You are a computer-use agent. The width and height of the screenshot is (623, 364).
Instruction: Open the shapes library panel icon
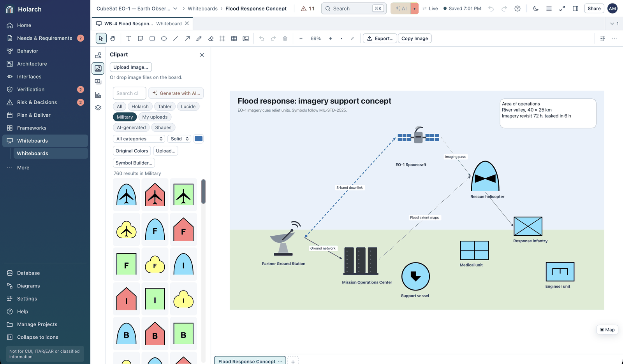click(98, 55)
